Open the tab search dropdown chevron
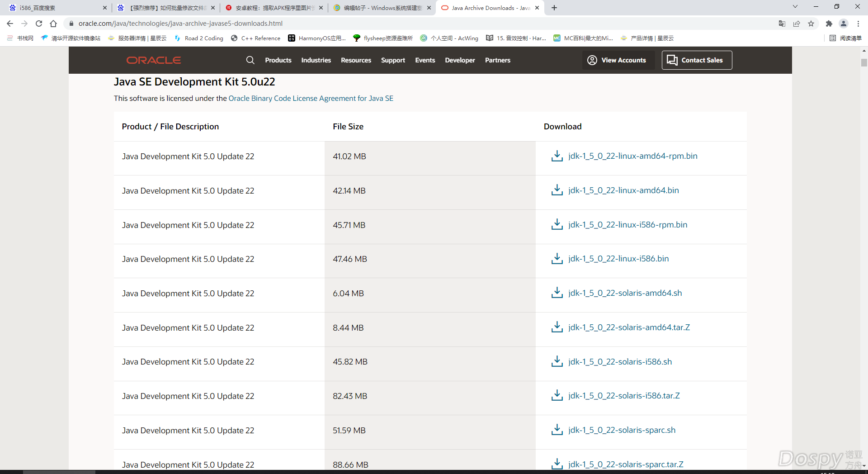 point(795,7)
